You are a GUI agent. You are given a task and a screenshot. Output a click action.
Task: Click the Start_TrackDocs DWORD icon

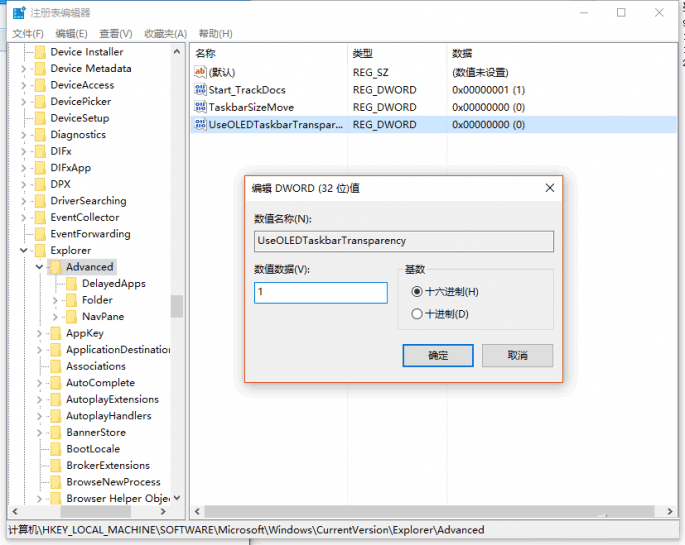click(200, 90)
